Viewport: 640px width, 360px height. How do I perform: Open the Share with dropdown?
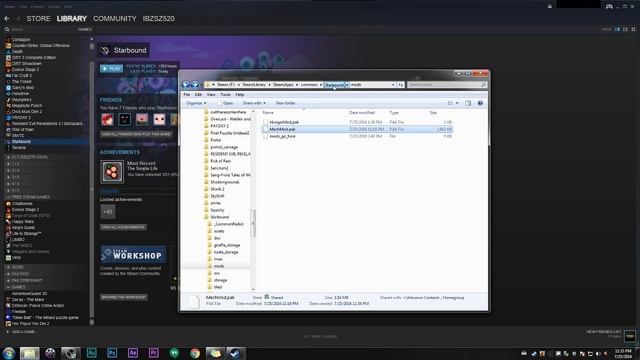254,103
